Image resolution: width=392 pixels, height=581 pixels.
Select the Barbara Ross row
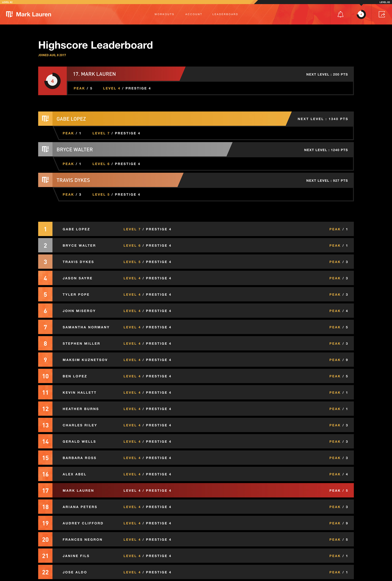pyautogui.click(x=196, y=458)
